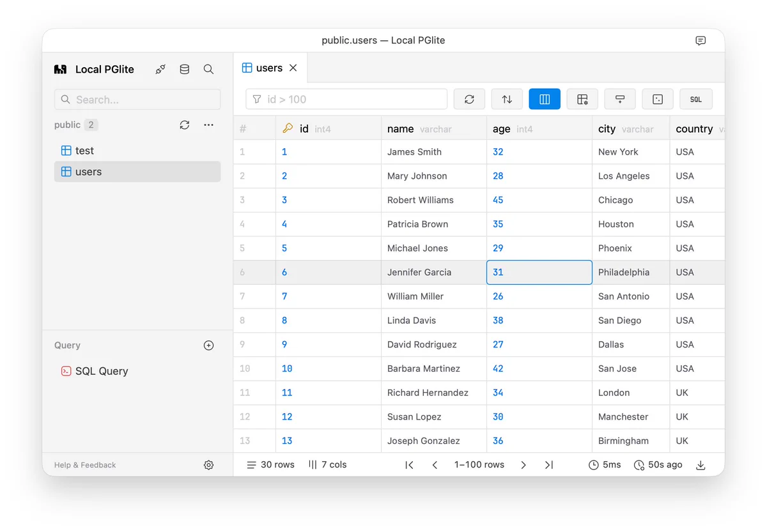767x532 pixels.
Task: Select the Houston city cell
Action: pyautogui.click(x=631, y=224)
